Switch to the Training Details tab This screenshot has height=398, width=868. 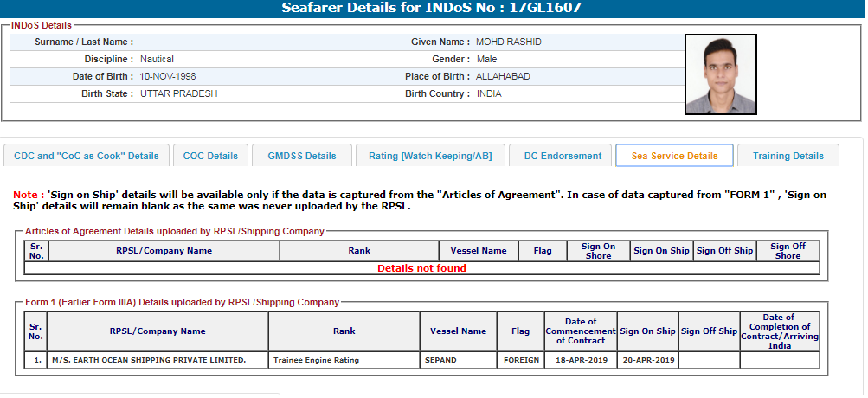click(788, 156)
